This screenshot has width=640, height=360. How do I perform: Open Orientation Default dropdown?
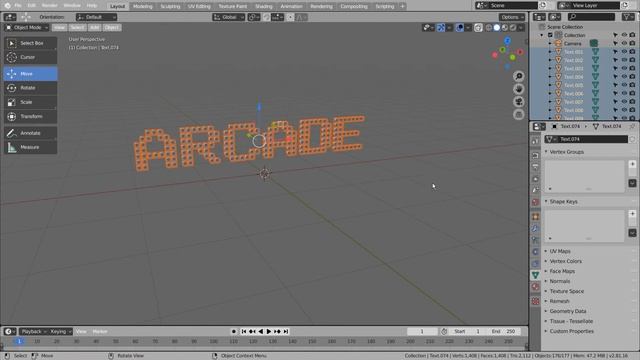coord(96,17)
